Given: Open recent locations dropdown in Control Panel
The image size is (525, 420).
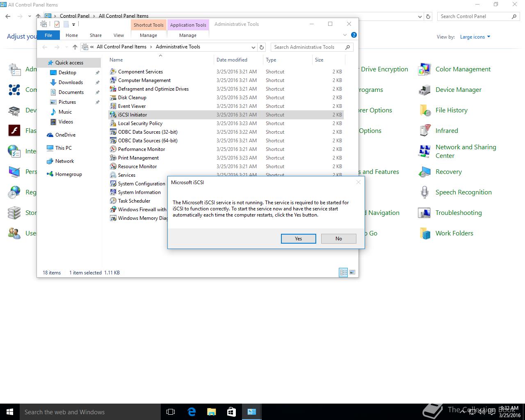Looking at the screenshot, I should (30, 16).
